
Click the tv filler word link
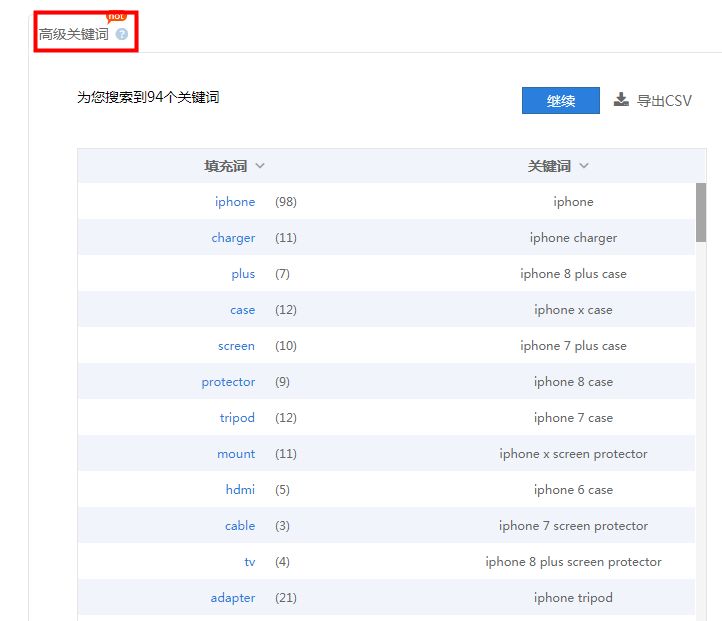point(250,562)
